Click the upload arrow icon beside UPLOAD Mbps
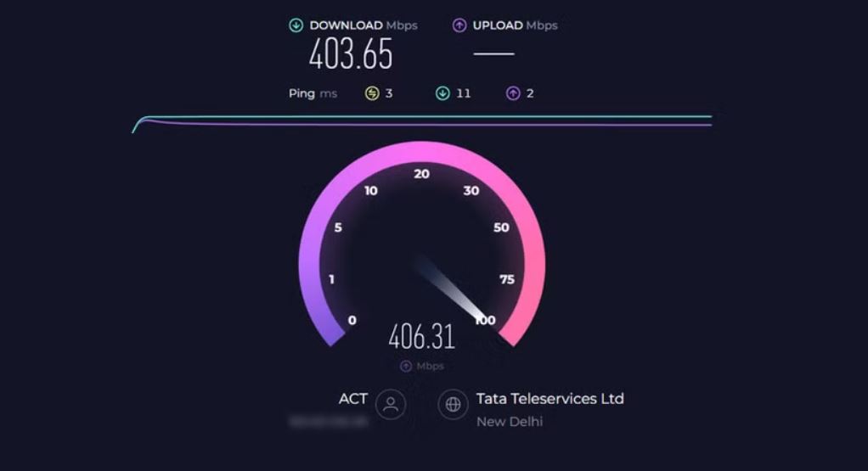The width and height of the screenshot is (868, 471). pyautogui.click(x=459, y=25)
